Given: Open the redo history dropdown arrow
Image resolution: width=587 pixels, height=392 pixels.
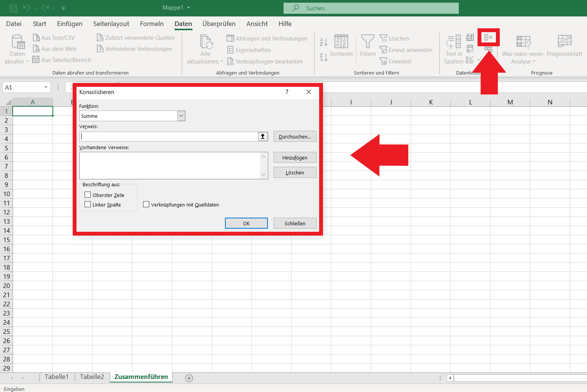Looking at the screenshot, I should point(54,8).
